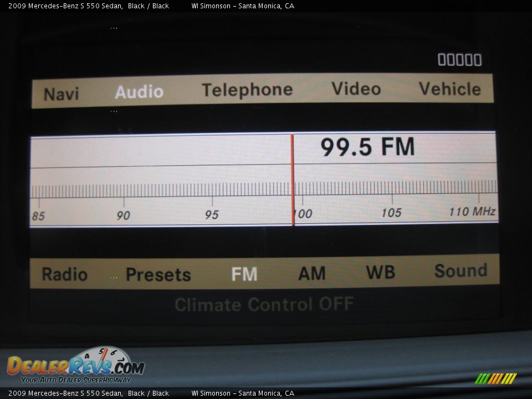Viewport: 532px width, 399px height.
Task: Switch to the AM band
Action: (x=312, y=273)
